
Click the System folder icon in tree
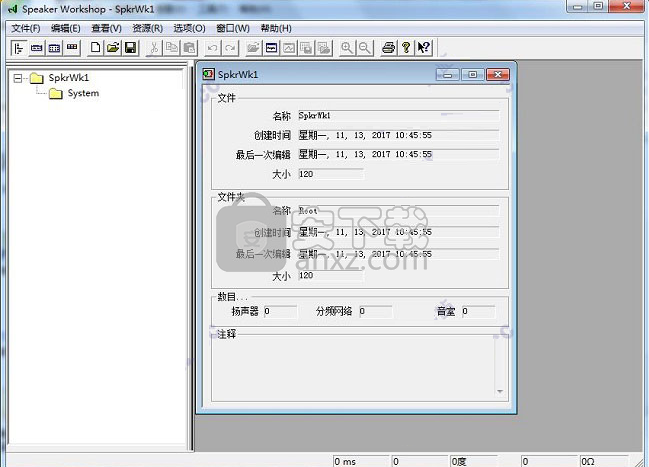56,94
